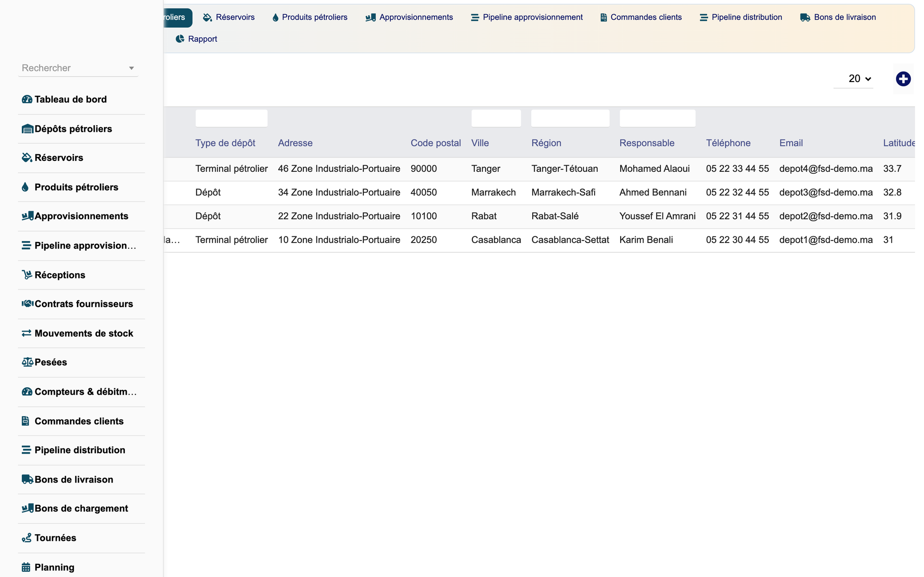Click Tournées route icon in sidebar
This screenshot has width=924, height=577.
[x=27, y=538]
